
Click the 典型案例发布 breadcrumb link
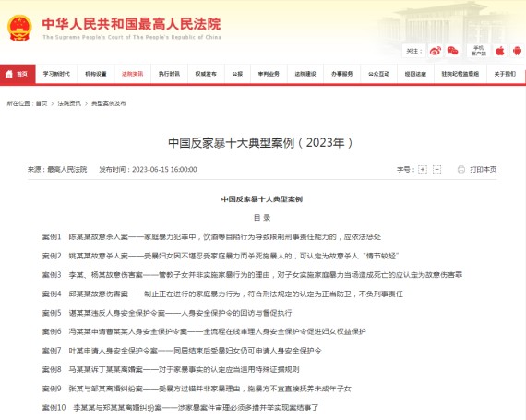coord(109,103)
